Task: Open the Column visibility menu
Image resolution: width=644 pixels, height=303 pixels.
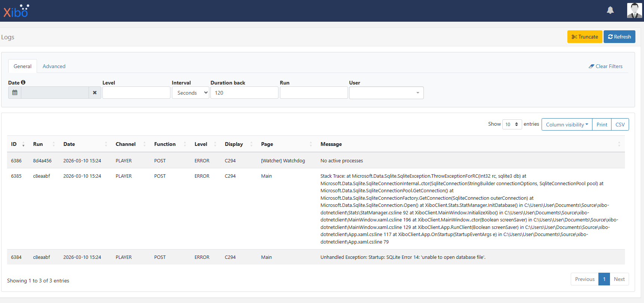Action: click(567, 125)
